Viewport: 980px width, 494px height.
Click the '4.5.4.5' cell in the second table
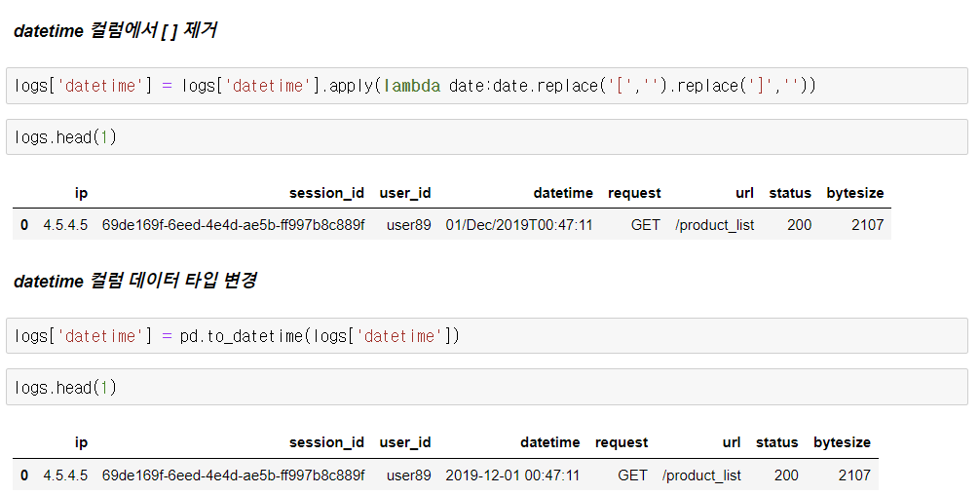65,475
